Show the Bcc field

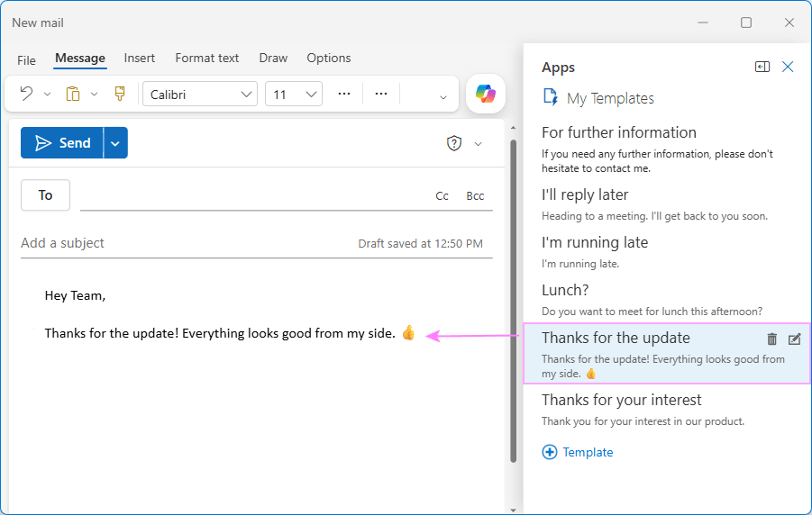click(x=475, y=196)
